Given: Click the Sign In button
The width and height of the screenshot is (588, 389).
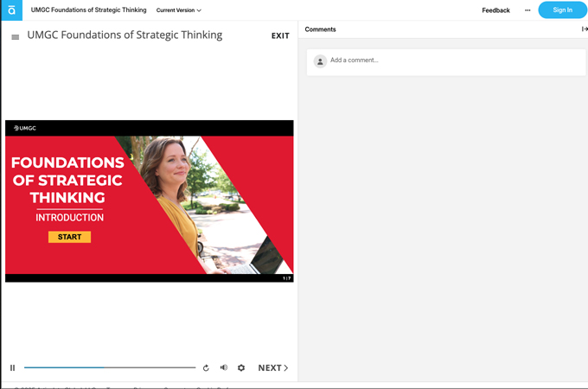Looking at the screenshot, I should click(563, 10).
